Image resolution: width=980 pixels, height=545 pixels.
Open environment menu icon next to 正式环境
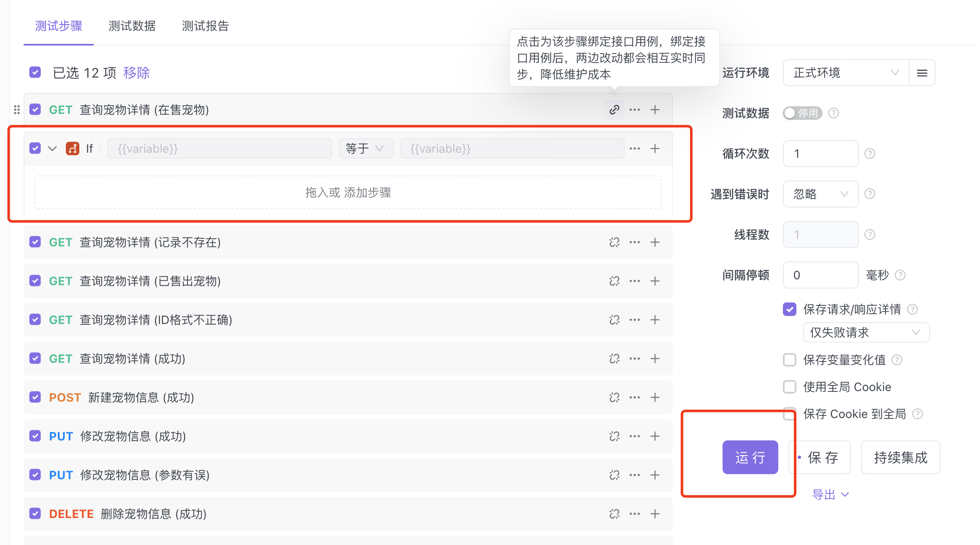tap(922, 73)
